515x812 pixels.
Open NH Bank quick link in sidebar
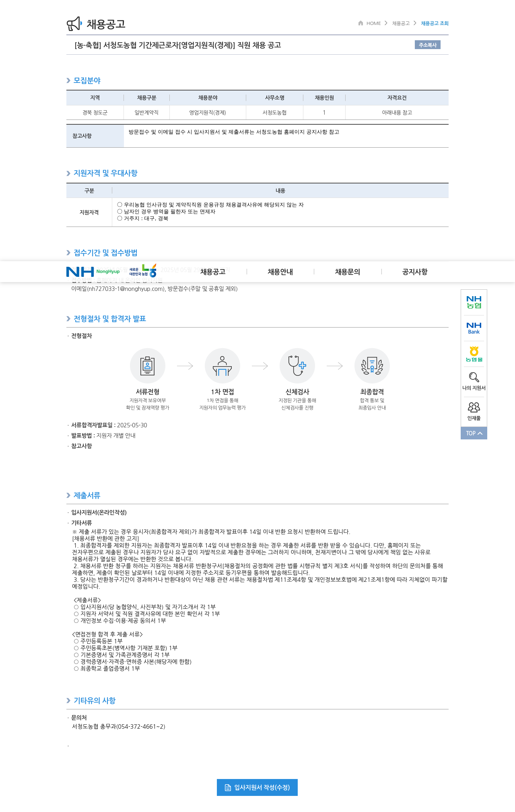pos(474,328)
